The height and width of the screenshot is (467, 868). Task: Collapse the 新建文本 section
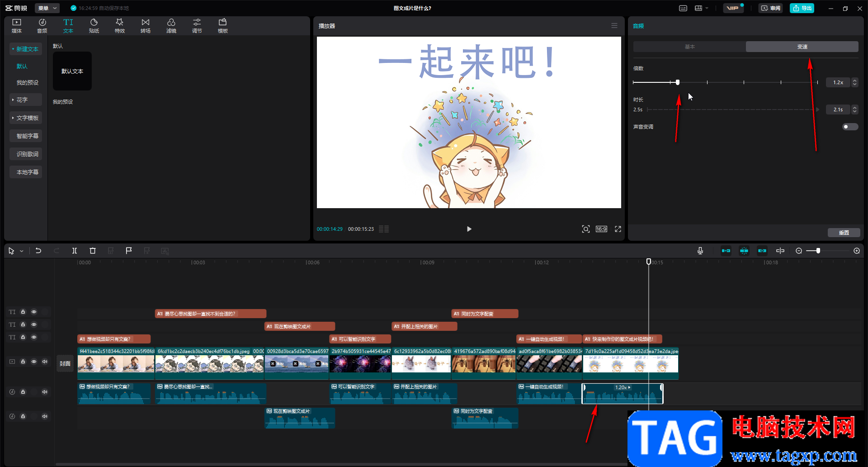[x=26, y=49]
